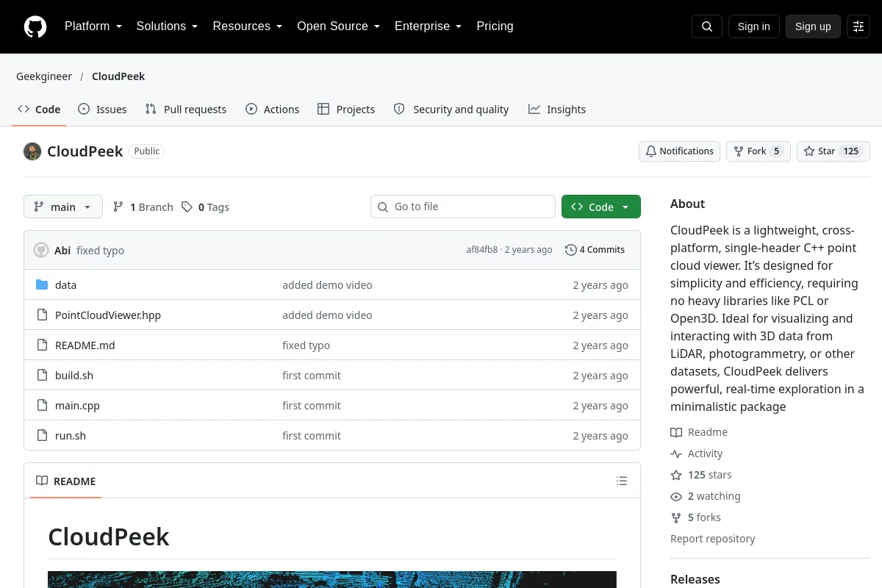Click 'first commit' message on main.cpp row
Viewport: 882px width, 588px height.
coord(312,406)
